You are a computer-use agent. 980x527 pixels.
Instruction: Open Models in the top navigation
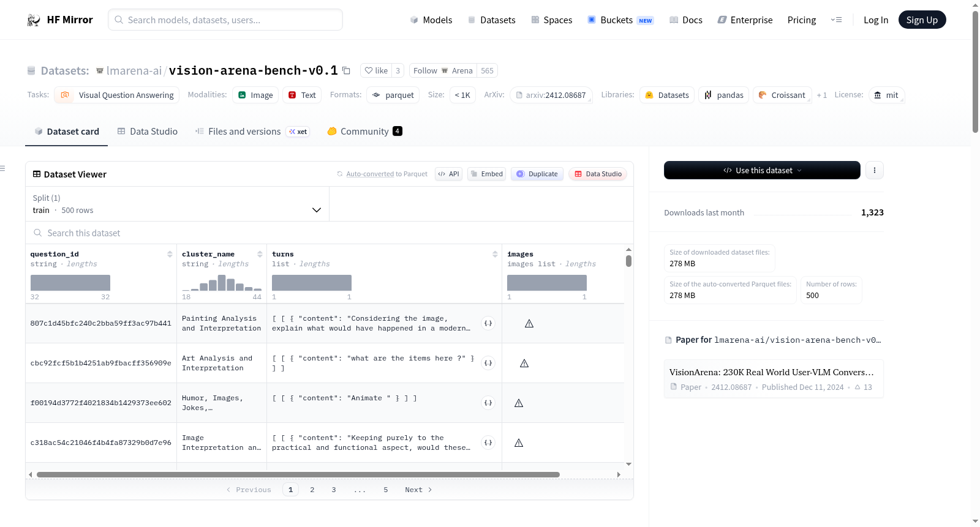tap(431, 20)
